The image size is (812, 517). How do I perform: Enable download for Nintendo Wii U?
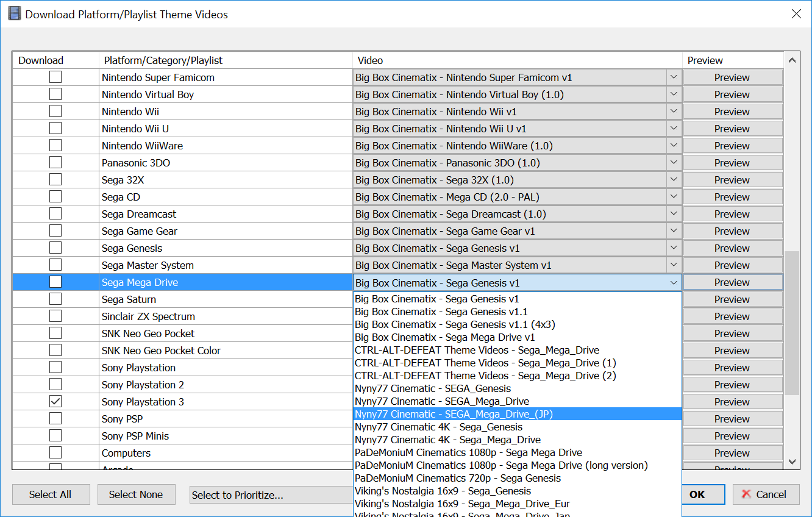tap(55, 129)
